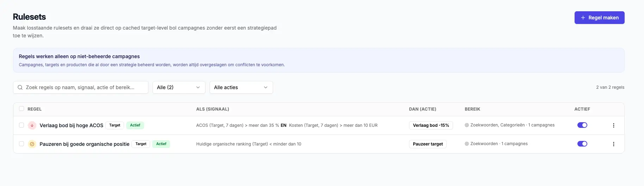Focus the Zoek regels search field

[x=81, y=87]
